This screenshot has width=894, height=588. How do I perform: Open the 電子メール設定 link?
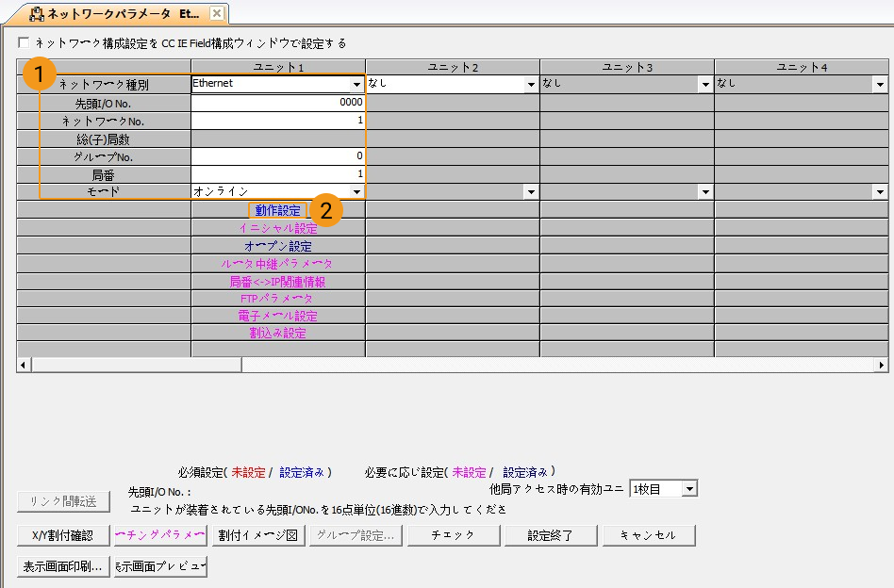click(277, 316)
